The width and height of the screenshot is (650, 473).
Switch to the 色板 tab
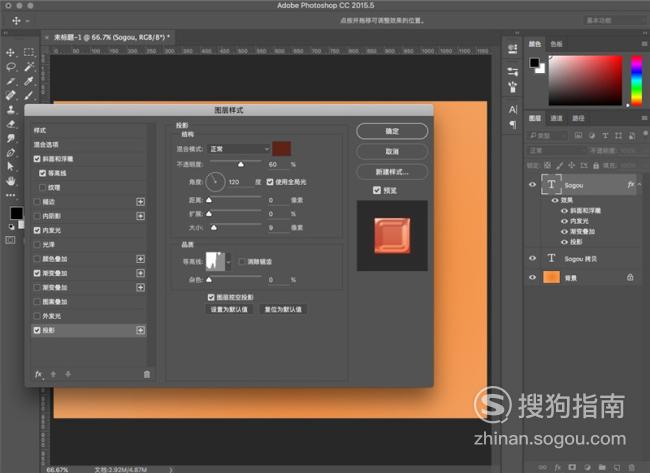pos(556,44)
